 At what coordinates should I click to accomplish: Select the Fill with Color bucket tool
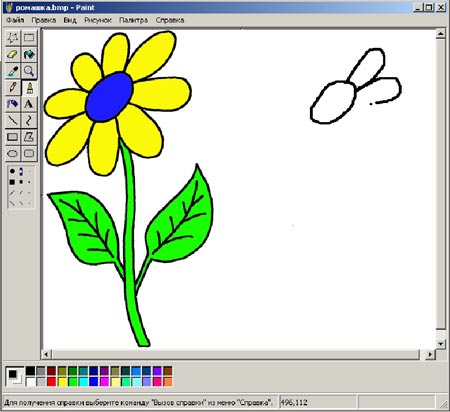tap(29, 54)
